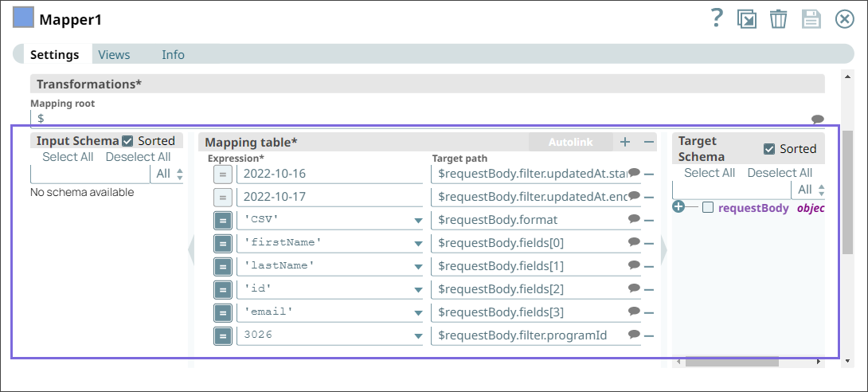The height and width of the screenshot is (392, 868).
Task: Remove the updatedAt.start mapping row with minus
Action: (x=649, y=174)
